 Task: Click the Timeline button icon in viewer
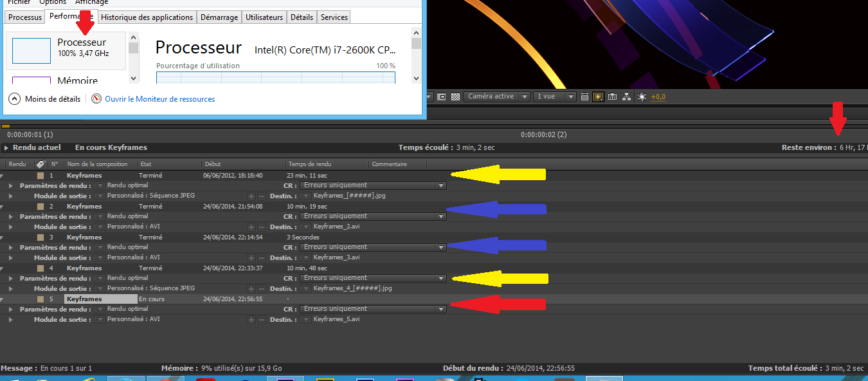(x=613, y=97)
